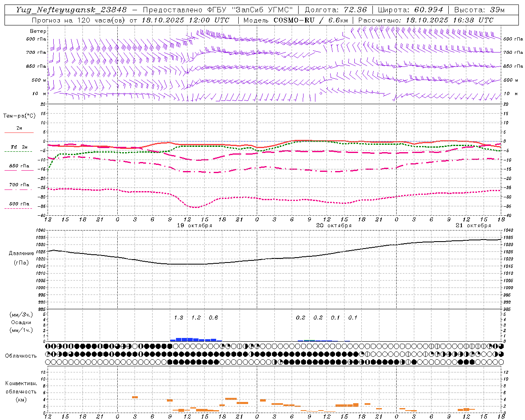Image resolution: width=525 pixels, height=420 pixels.
Task: Click the (км) units label
Action: pos(21,399)
